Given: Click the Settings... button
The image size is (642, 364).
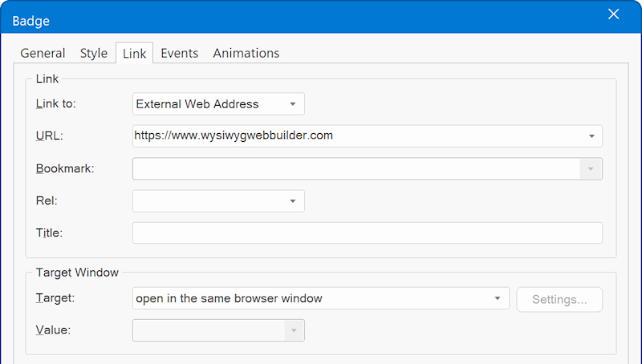Looking at the screenshot, I should [x=559, y=299].
